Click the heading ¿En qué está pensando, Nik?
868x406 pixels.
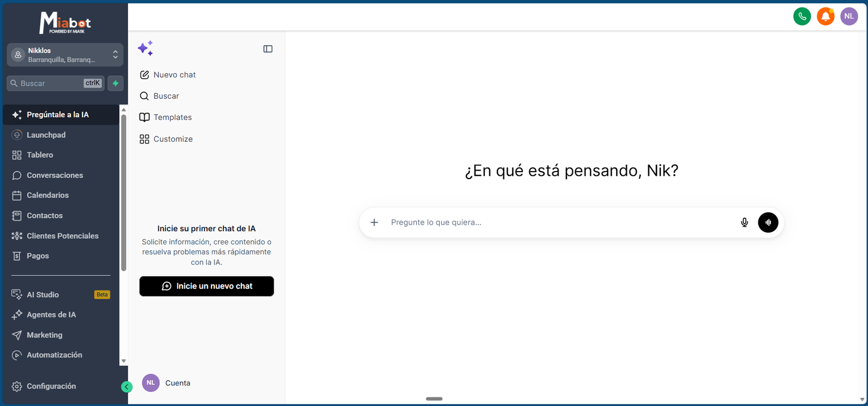572,171
